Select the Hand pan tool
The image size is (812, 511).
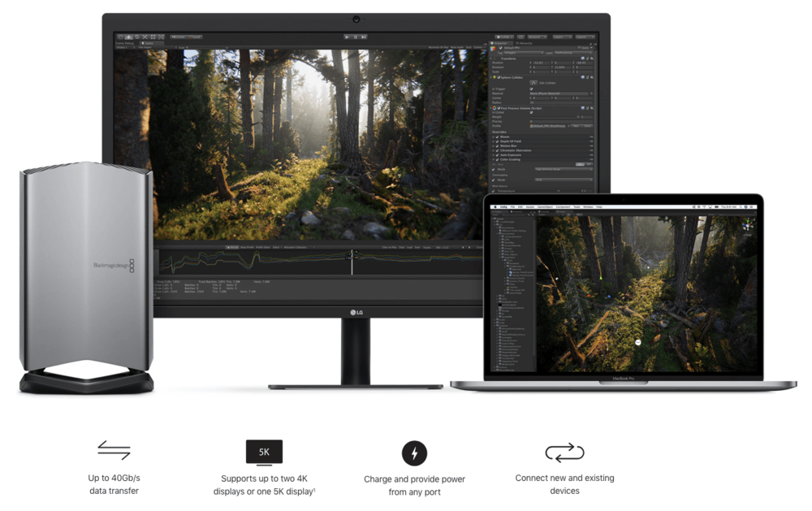(x=121, y=37)
